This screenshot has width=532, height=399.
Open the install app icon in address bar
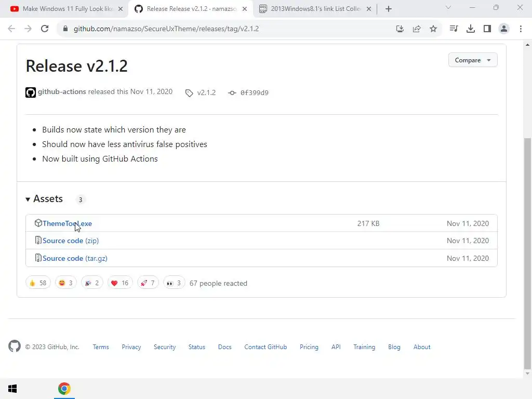400,29
